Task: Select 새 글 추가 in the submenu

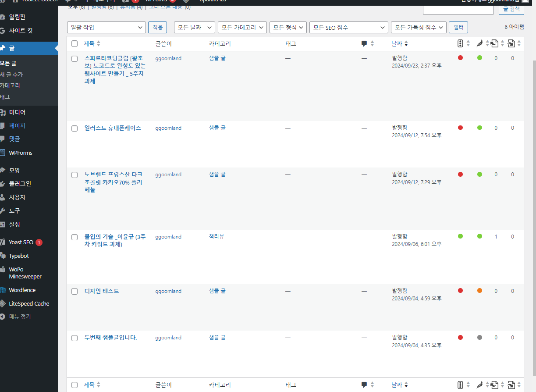Action: click(12, 75)
